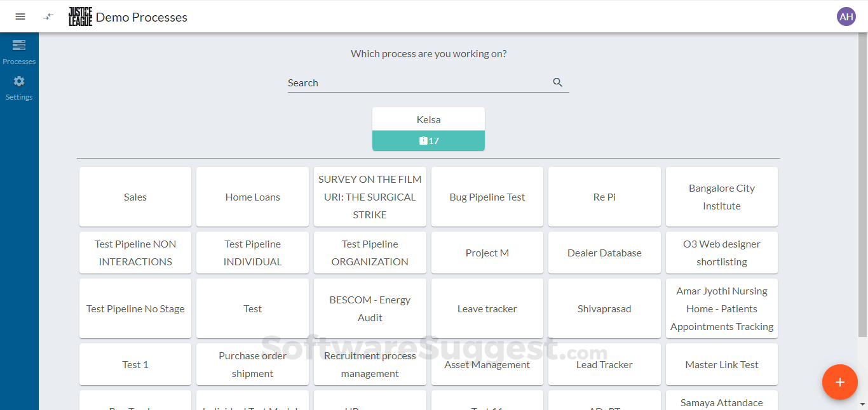Viewport: 868px width, 410px height.
Task: Open the Sales process card
Action: [135, 197]
